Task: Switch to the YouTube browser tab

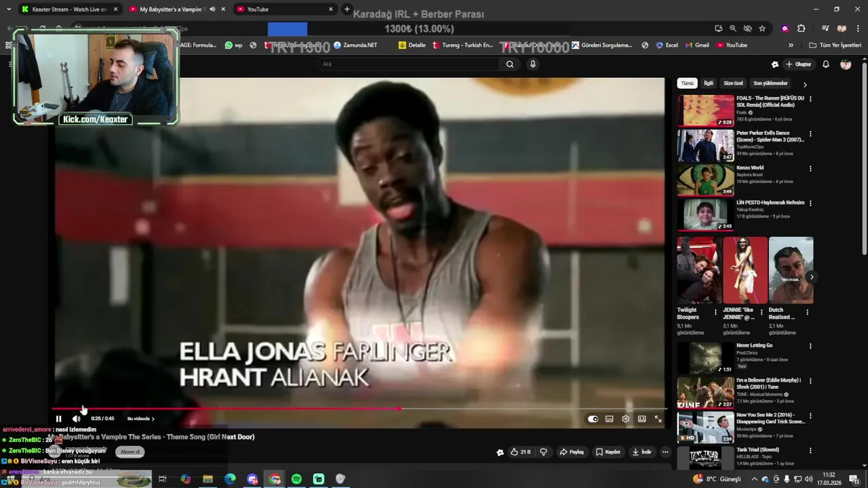Action: (285, 9)
